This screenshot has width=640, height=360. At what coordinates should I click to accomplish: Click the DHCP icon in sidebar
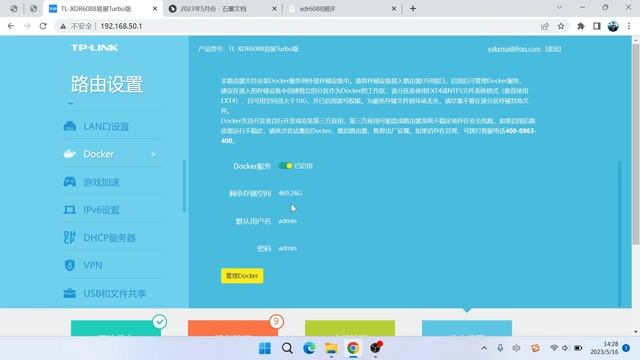[x=70, y=238]
